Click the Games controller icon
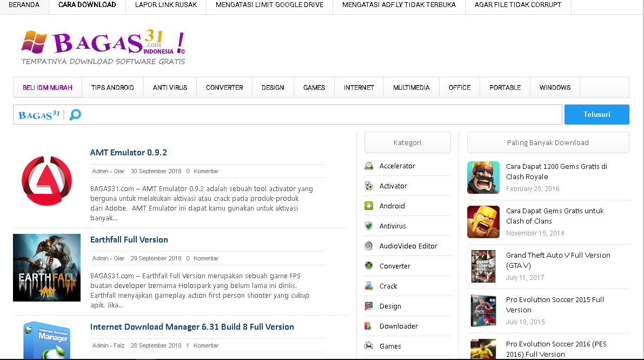644x360 pixels. coord(369,346)
